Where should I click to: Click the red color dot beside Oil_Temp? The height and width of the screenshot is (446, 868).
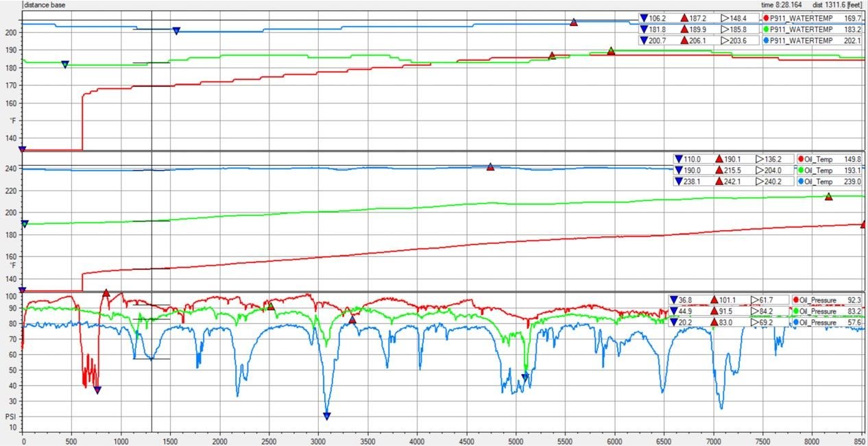[x=799, y=159]
